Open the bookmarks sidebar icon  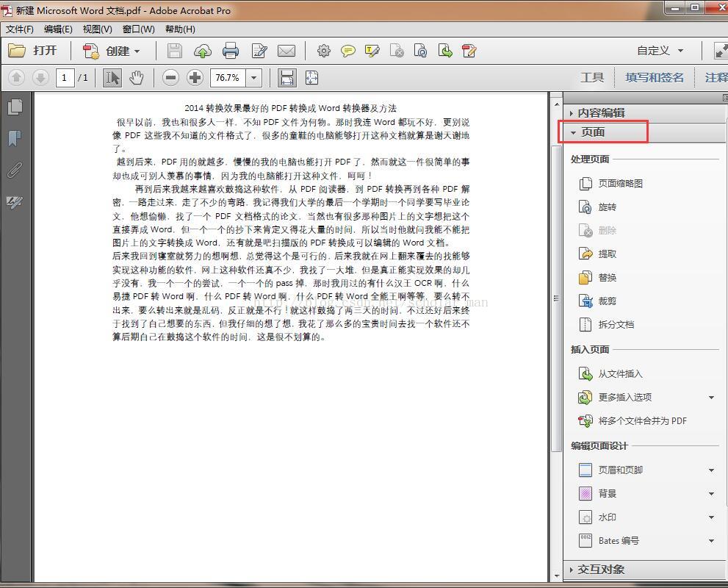(15, 138)
